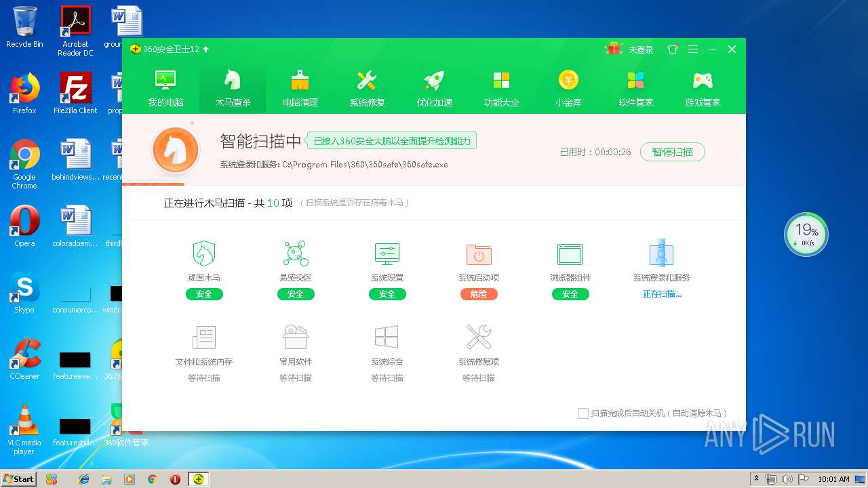Select the 系统启动项 scan item icon
This screenshot has height=488, width=868.
tap(479, 254)
